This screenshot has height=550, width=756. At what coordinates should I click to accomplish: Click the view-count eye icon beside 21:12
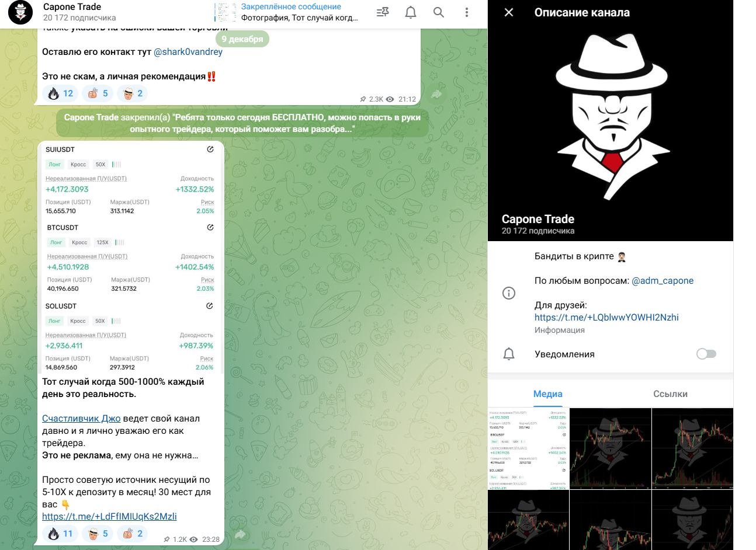390,99
